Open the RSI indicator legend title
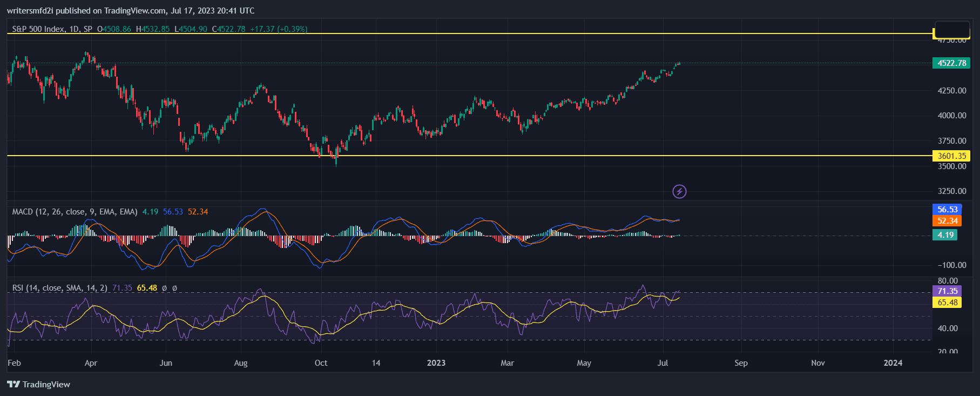This screenshot has height=396, width=980. 59,288
